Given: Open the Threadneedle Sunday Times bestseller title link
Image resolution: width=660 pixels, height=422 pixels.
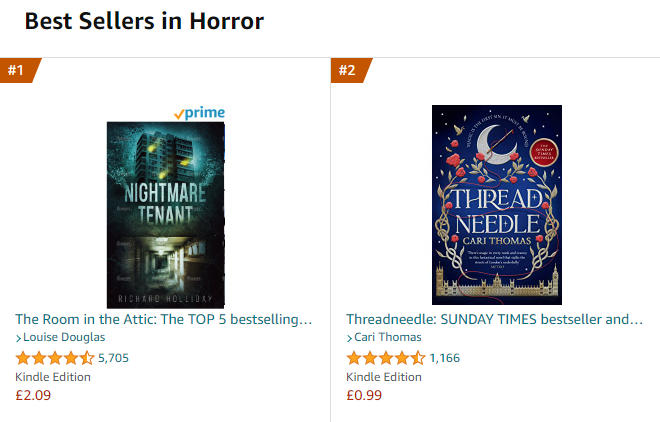Looking at the screenshot, I should point(494,319).
